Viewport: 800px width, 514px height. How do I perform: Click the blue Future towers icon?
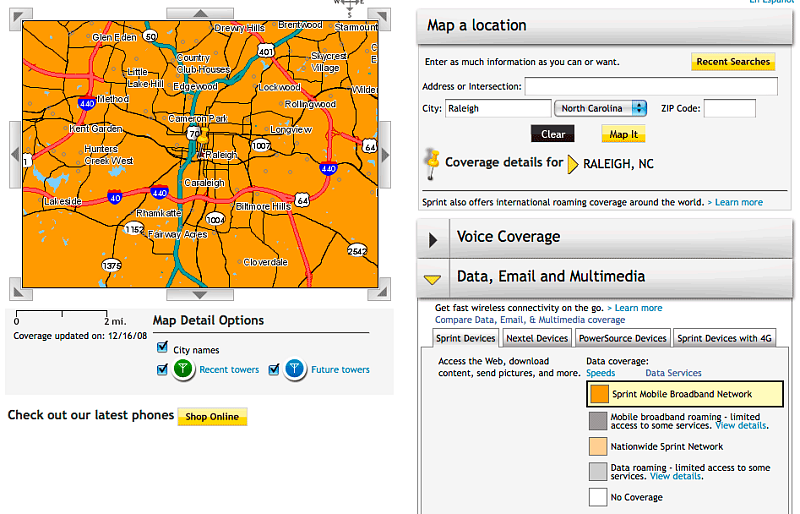(x=294, y=369)
